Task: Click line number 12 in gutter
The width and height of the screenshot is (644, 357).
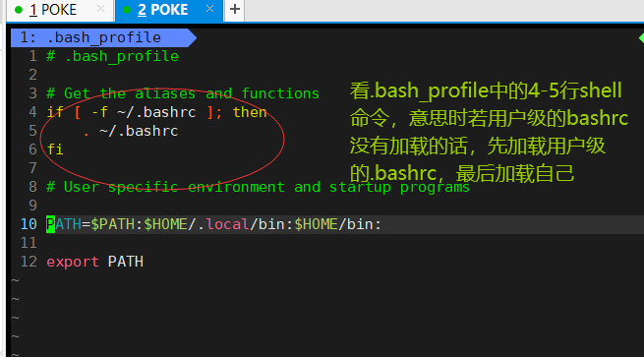Action: [x=29, y=262]
